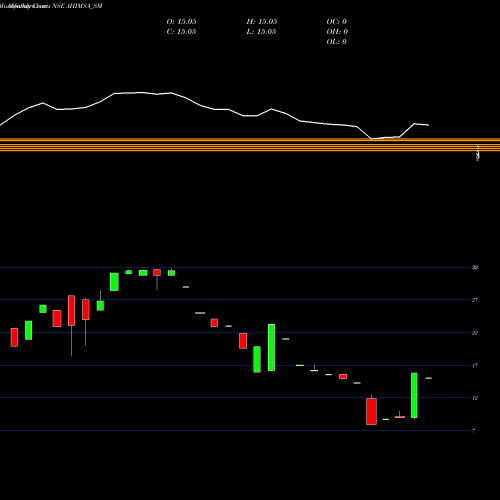
Task: Select the high value H: 15.05
Action: (262, 22)
